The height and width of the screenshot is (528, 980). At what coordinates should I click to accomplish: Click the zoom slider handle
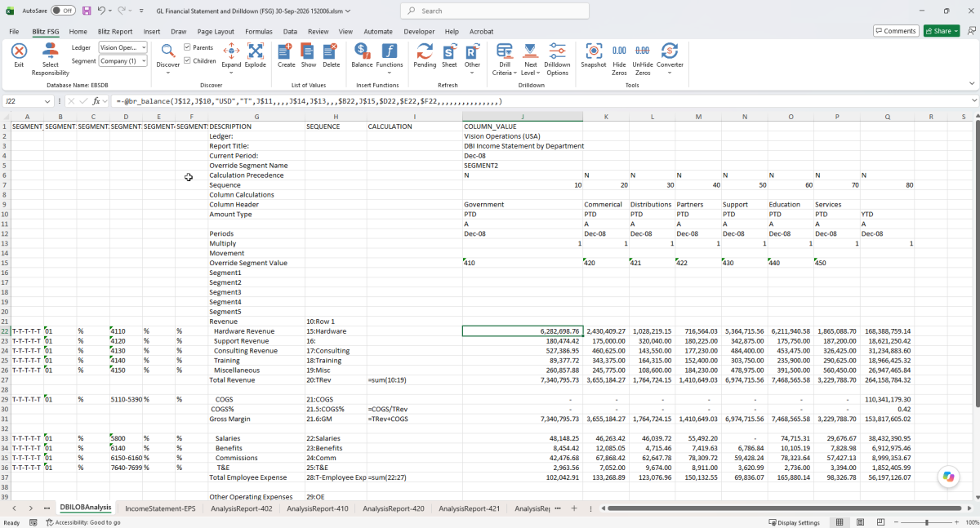pos(926,522)
